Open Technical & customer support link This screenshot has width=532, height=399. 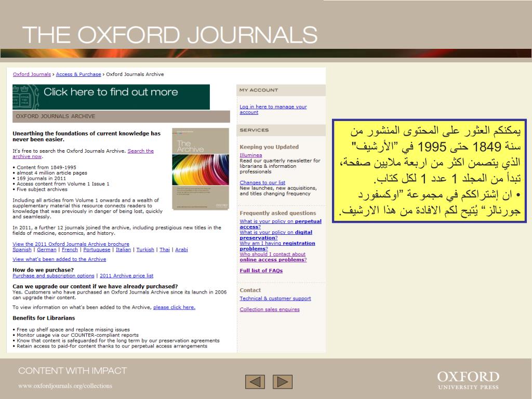coord(275,299)
